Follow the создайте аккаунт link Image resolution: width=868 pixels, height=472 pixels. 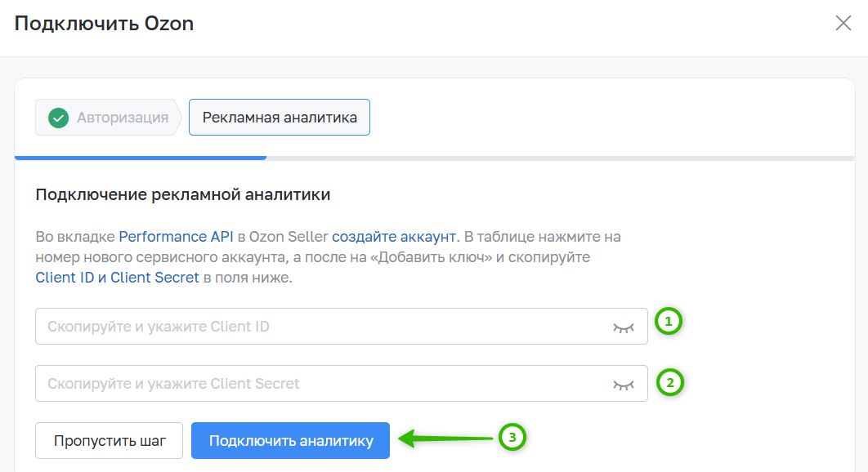[x=394, y=237]
